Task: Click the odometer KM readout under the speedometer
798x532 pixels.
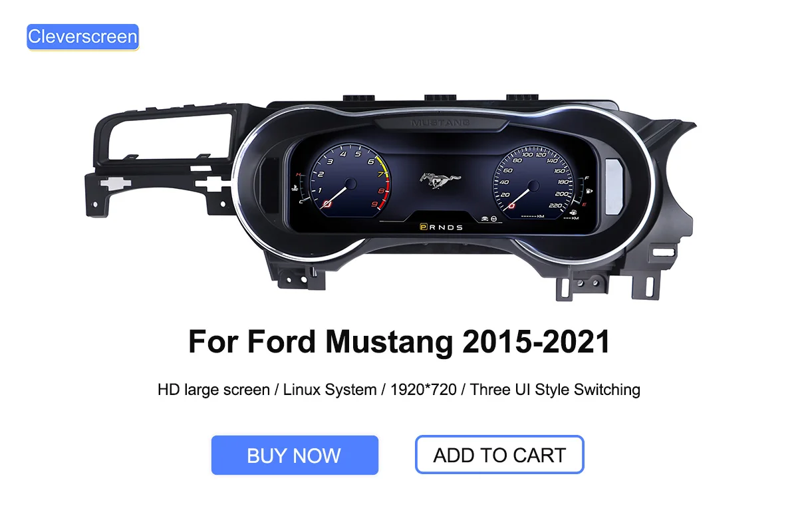Action: pyautogui.click(x=533, y=217)
